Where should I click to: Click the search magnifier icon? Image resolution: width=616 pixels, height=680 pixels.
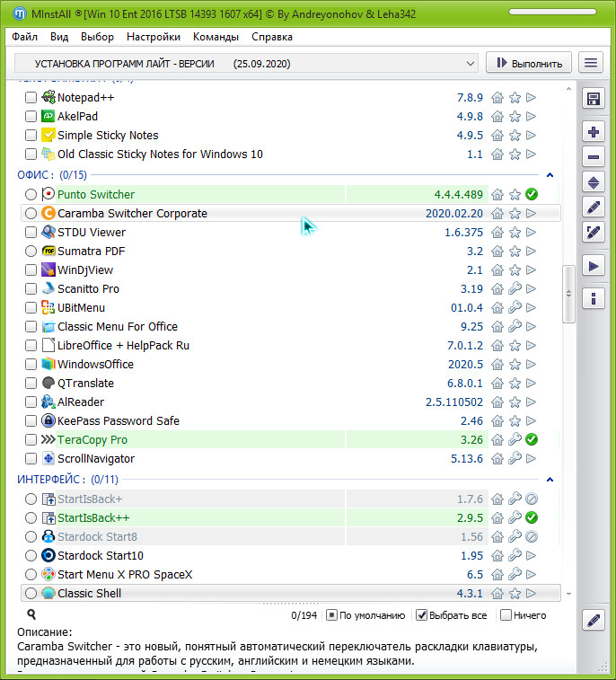click(x=31, y=614)
